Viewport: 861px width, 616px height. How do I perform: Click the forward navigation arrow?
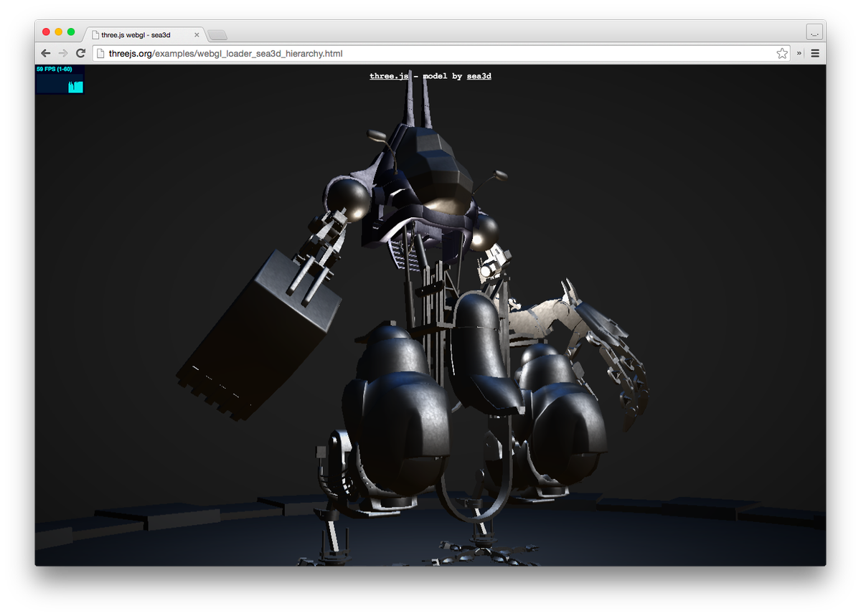click(x=63, y=52)
